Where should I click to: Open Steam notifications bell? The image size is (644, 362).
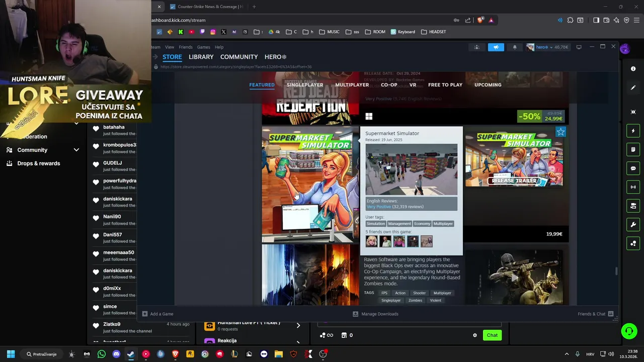(x=515, y=47)
